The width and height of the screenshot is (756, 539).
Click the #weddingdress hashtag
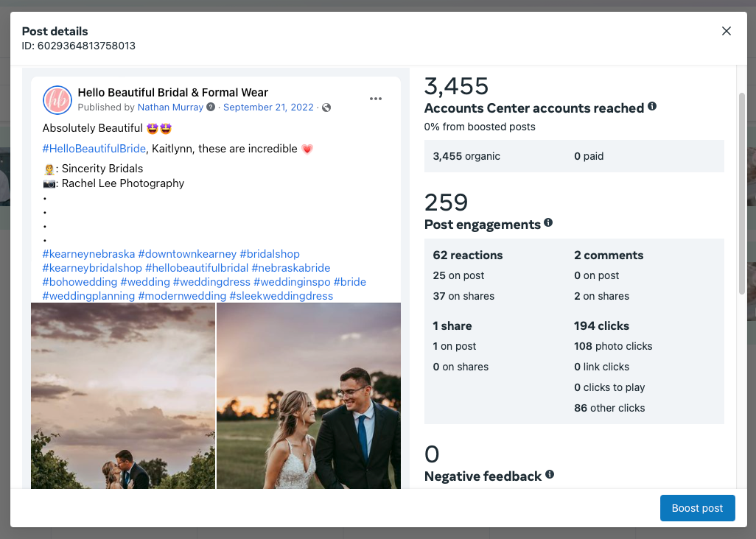click(x=211, y=282)
